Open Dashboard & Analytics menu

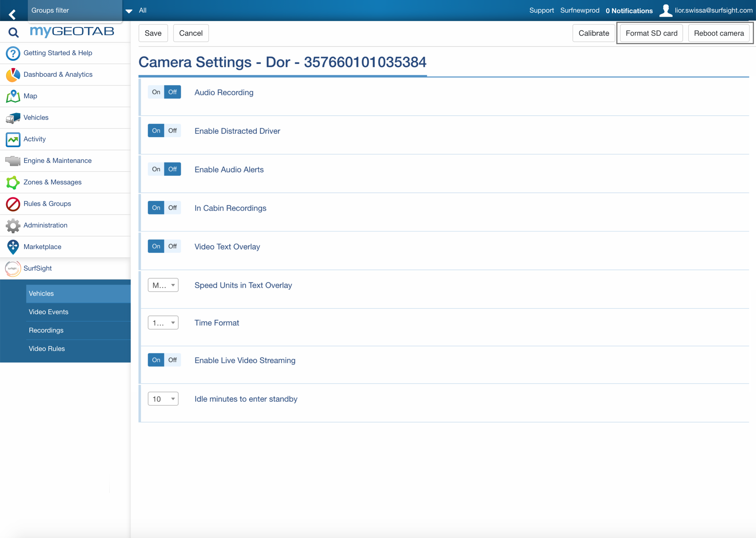[65, 74]
